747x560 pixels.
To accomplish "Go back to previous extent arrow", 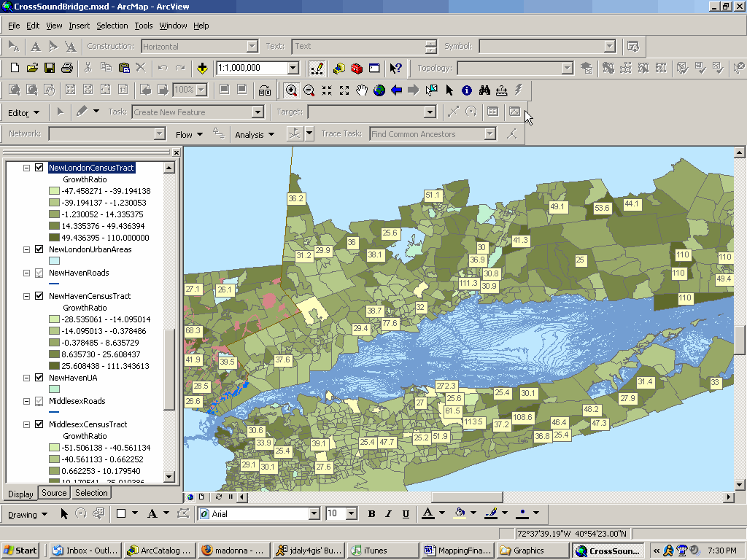I will pyautogui.click(x=396, y=90).
